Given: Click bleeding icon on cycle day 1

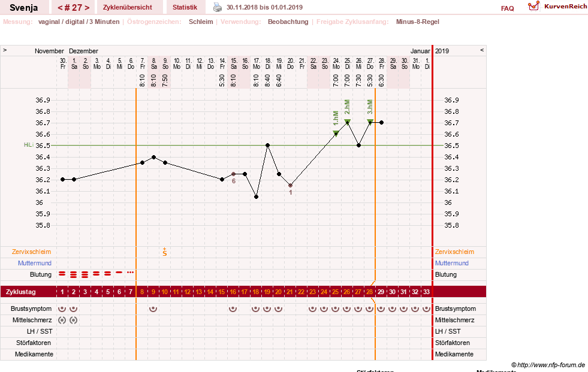Looking at the screenshot, I should [x=62, y=274].
